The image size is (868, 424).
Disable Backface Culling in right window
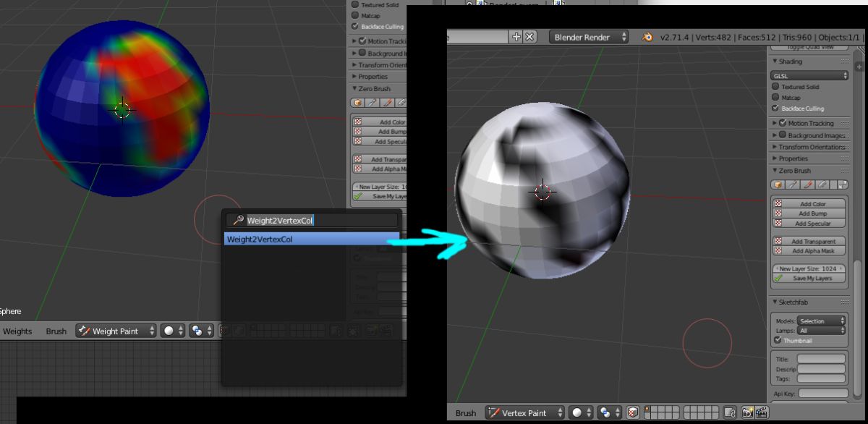click(775, 108)
